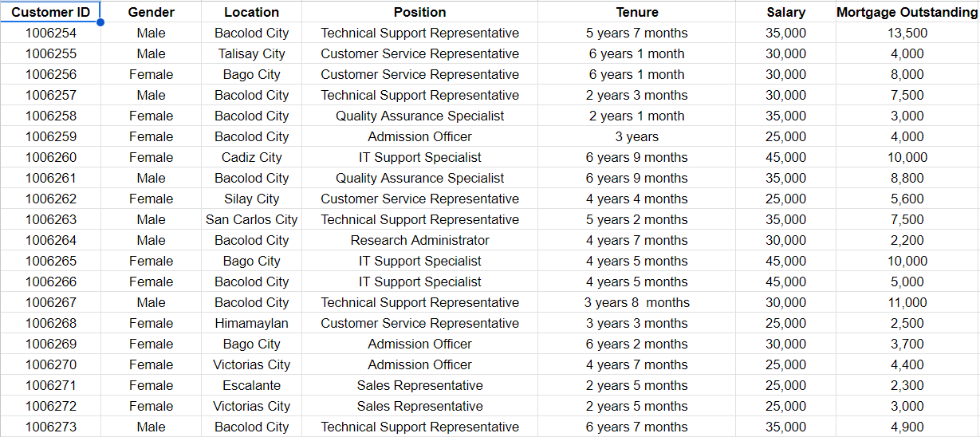
Task: Select the Location header cell
Action: [251, 12]
